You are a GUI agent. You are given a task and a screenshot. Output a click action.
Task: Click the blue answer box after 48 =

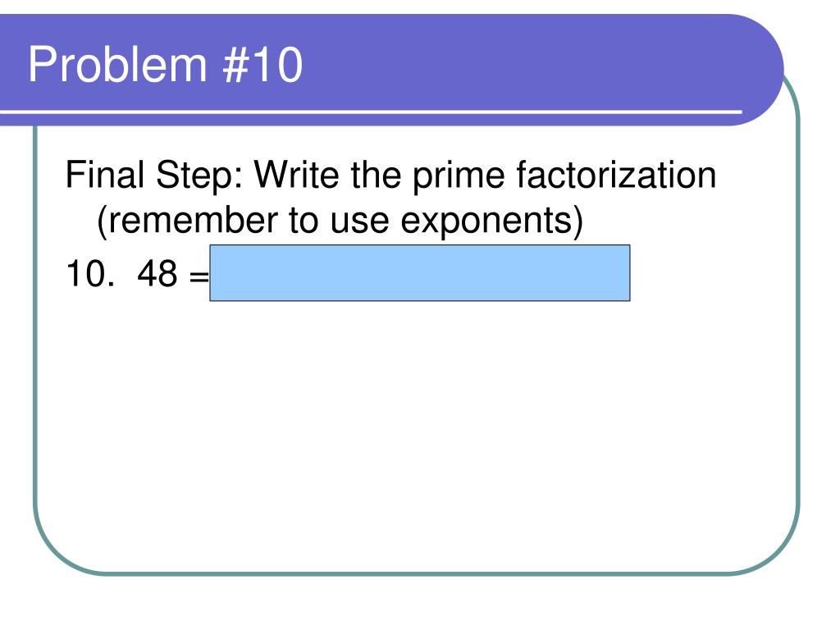tap(419, 273)
